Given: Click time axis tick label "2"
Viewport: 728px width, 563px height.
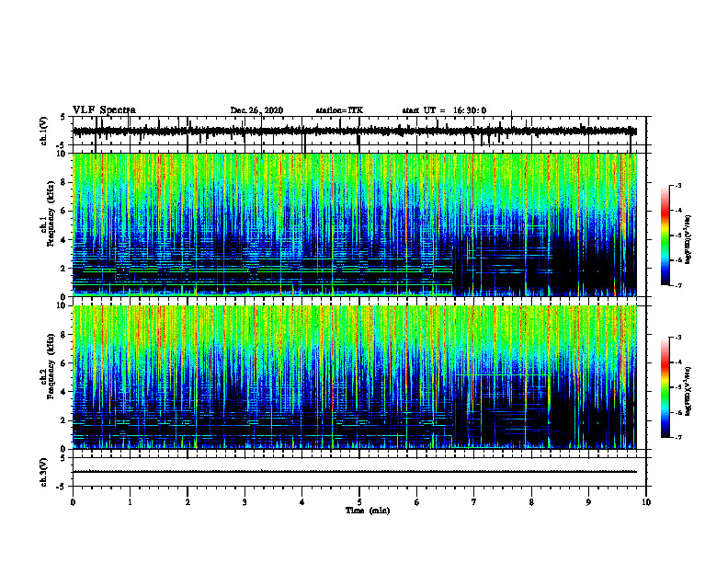Looking at the screenshot, I should click(x=188, y=502).
